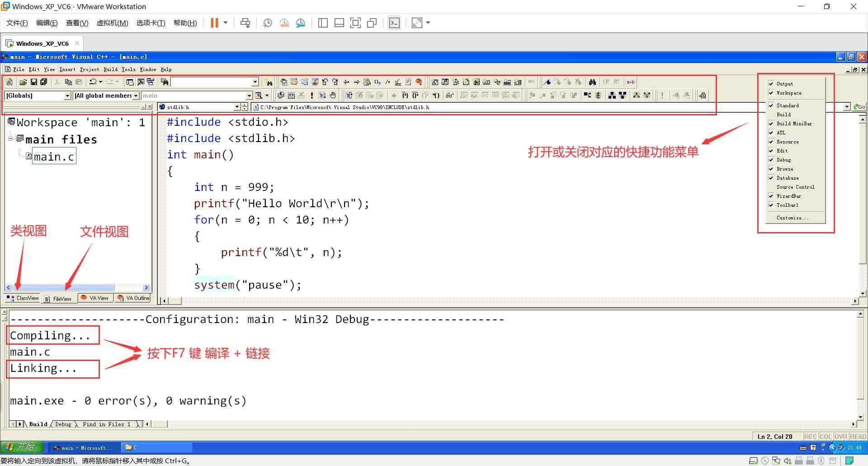868x466 pixels.
Task: Open the stdlib.h file dropdown
Action: pyautogui.click(x=237, y=107)
